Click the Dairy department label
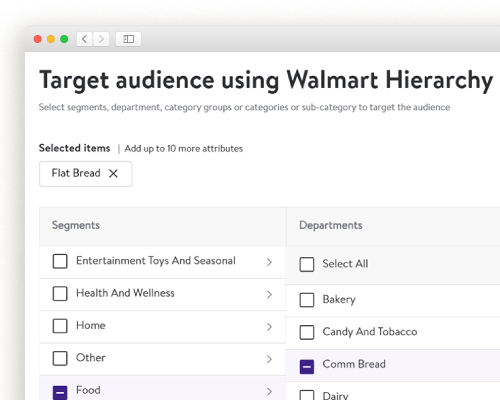The height and width of the screenshot is (400, 500). coord(335,396)
